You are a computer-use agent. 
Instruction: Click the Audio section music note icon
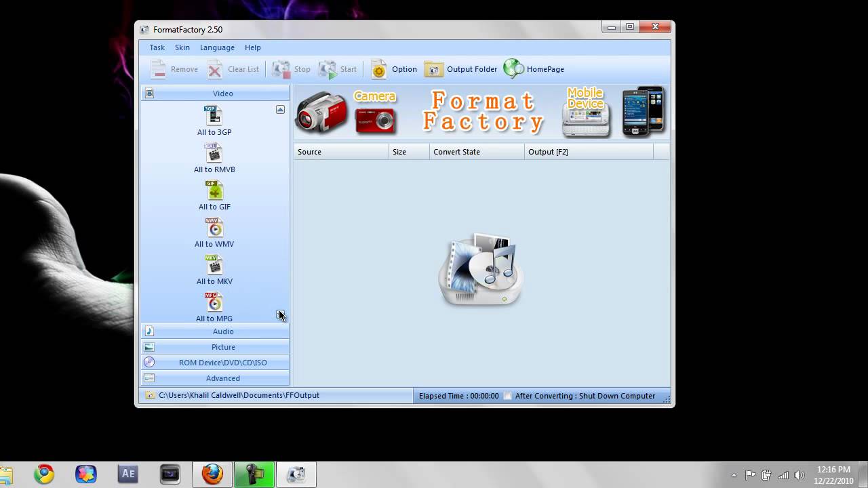pos(150,331)
